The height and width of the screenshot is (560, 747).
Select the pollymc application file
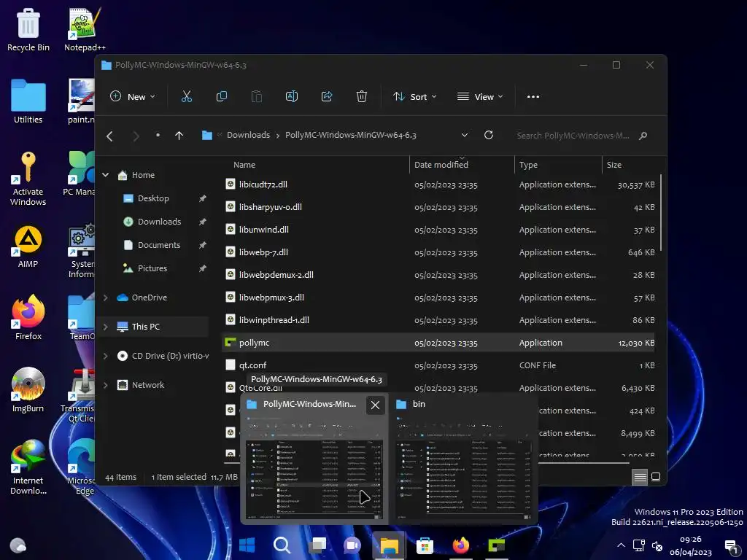pos(440,343)
